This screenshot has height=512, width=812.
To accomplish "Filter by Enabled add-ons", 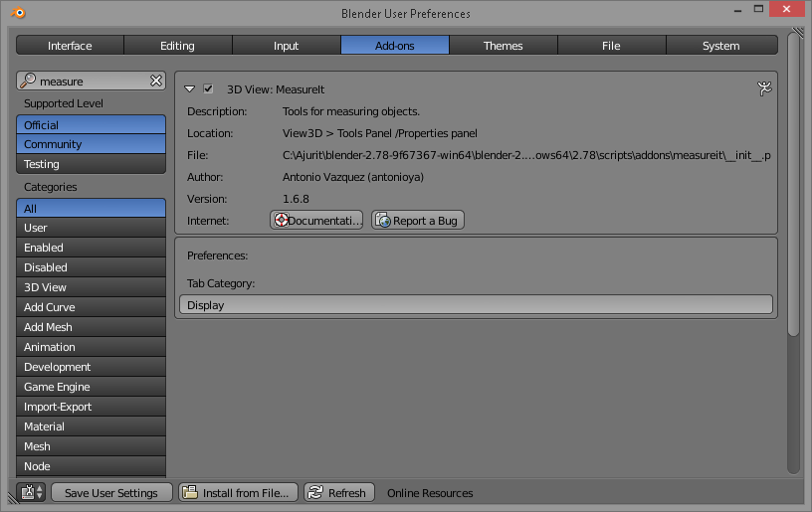I will 92,248.
